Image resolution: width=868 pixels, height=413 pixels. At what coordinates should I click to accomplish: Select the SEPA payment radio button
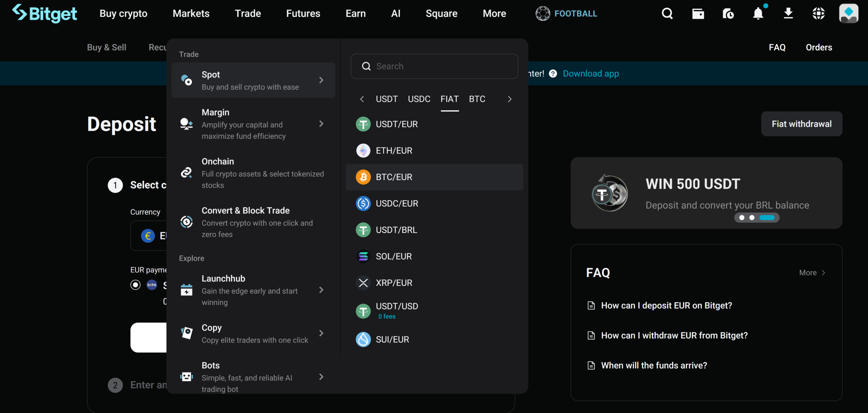[135, 285]
